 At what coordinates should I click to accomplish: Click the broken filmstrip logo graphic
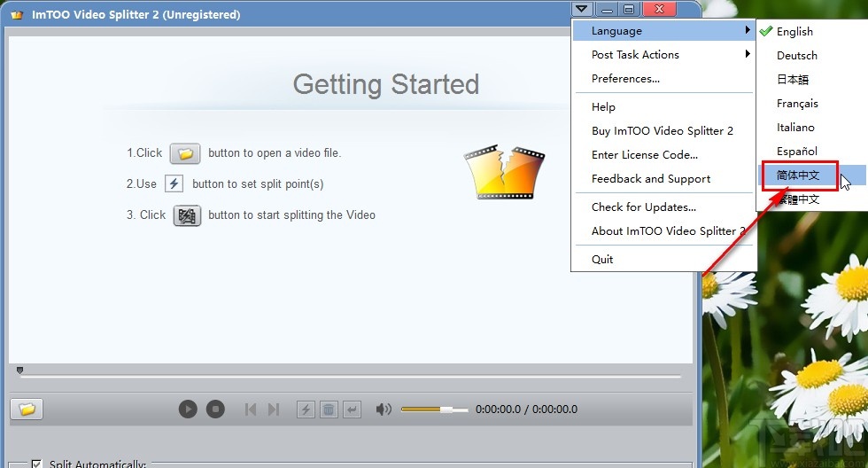pos(504,172)
